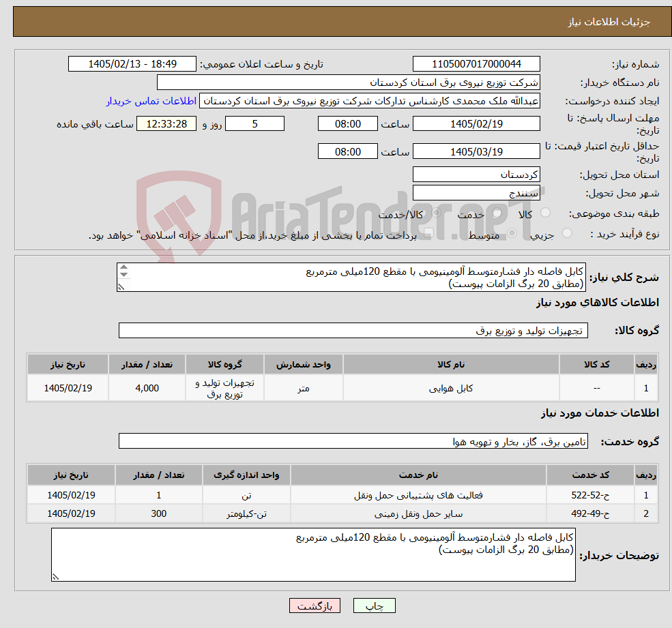Click the description box scroll down arrow
Screen dimensions: 672x628
(124, 275)
